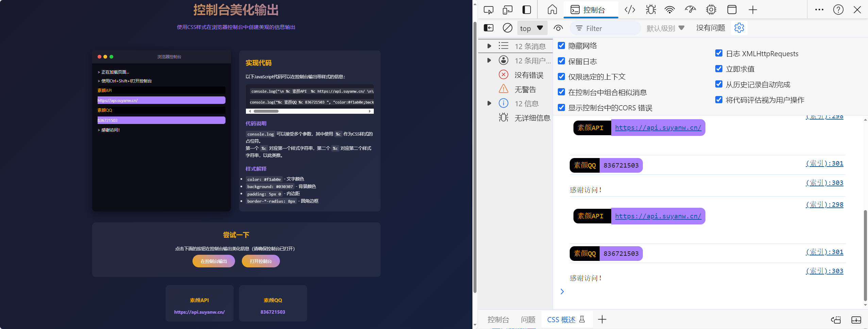Clear the console output
Screen dimensions: 868x329
pos(507,28)
